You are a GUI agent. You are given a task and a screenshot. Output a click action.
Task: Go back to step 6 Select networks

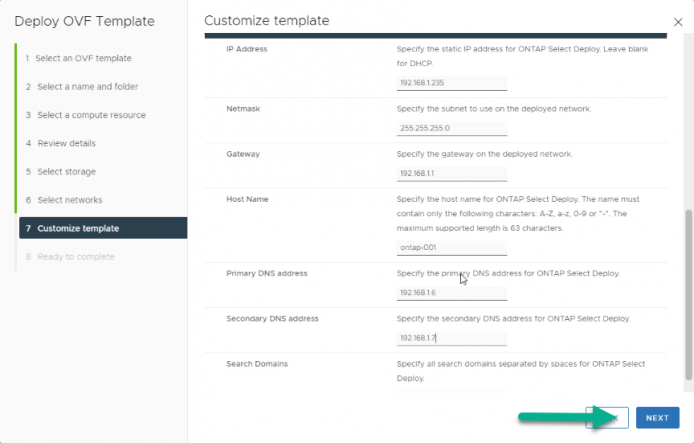coord(64,200)
